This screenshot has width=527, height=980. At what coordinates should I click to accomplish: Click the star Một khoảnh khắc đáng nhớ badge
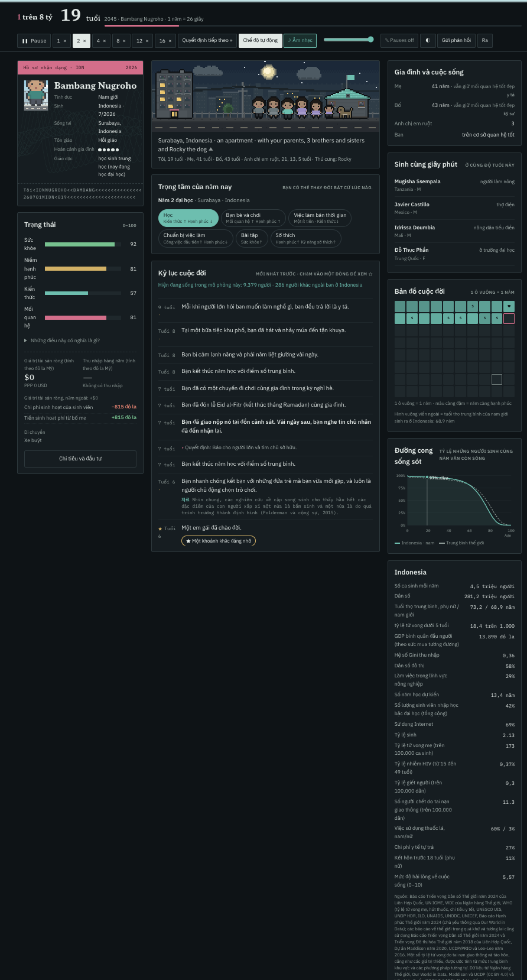coord(219,541)
